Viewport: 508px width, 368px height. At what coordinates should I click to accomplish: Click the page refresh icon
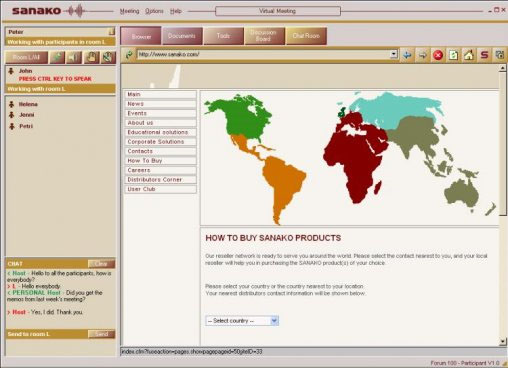pos(453,55)
